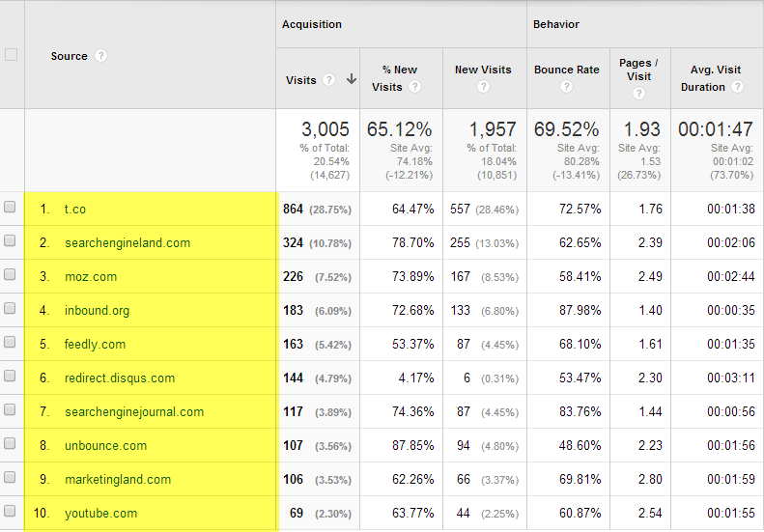
Task: Check the box for the feedly.com row
Action: point(10,342)
